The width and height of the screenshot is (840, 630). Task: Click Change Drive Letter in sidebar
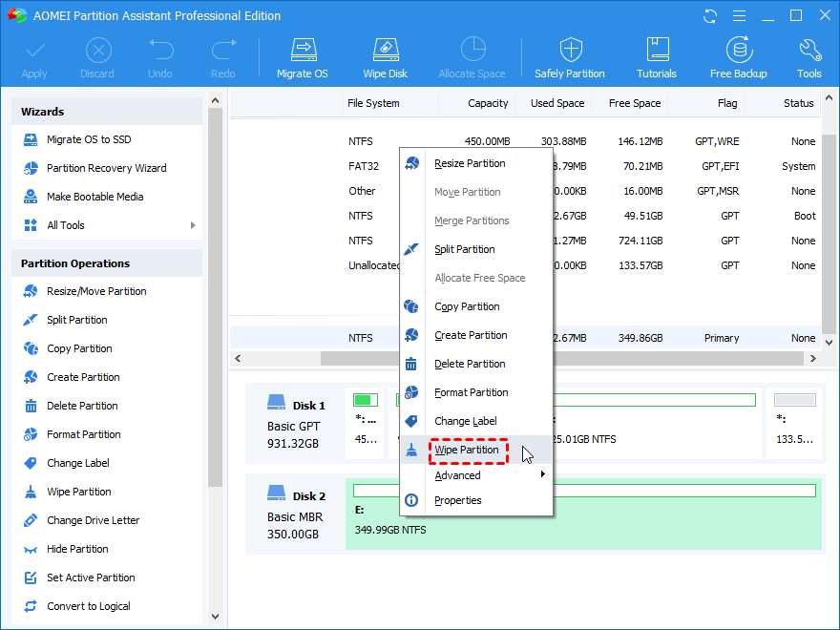93,520
